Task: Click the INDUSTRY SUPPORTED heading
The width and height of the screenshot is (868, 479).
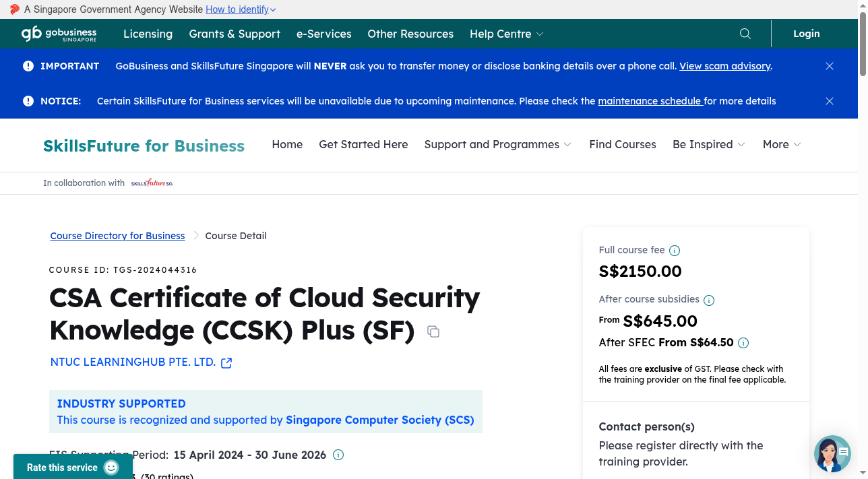Action: pos(121,404)
